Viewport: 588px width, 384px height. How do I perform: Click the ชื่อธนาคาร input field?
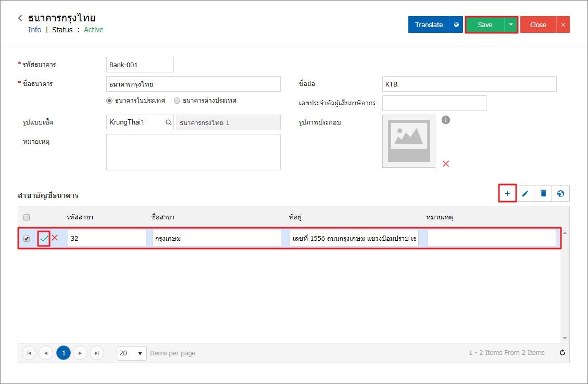[193, 84]
